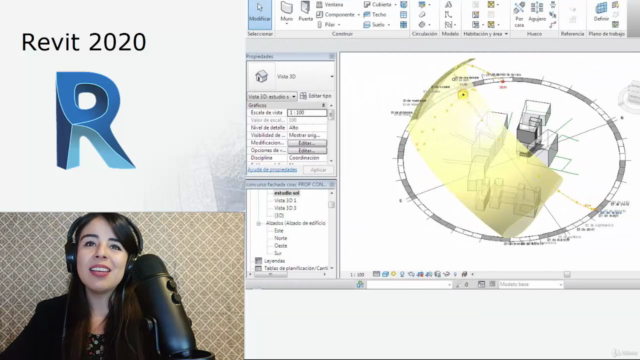Open the Cubierta dropdown arrow

395,4
